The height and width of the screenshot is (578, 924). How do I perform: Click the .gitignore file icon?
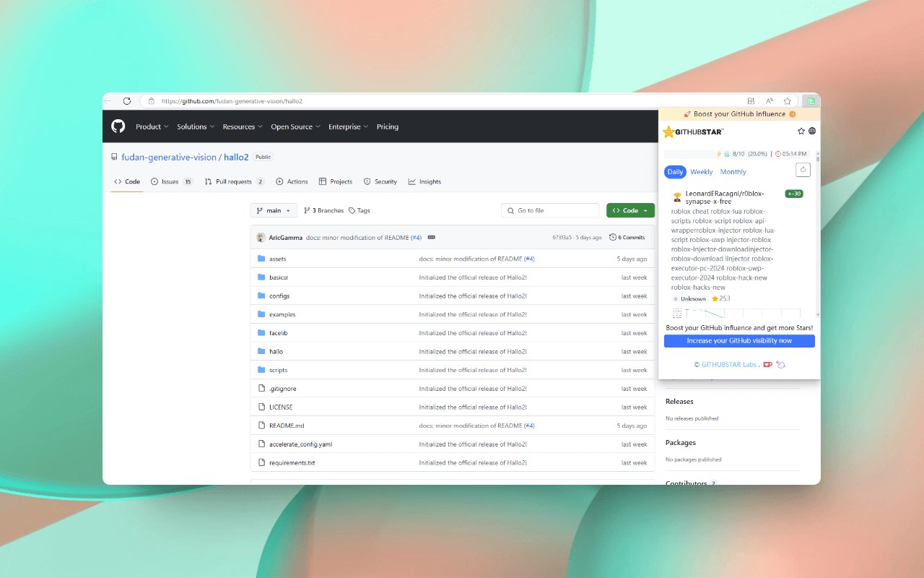click(x=262, y=389)
